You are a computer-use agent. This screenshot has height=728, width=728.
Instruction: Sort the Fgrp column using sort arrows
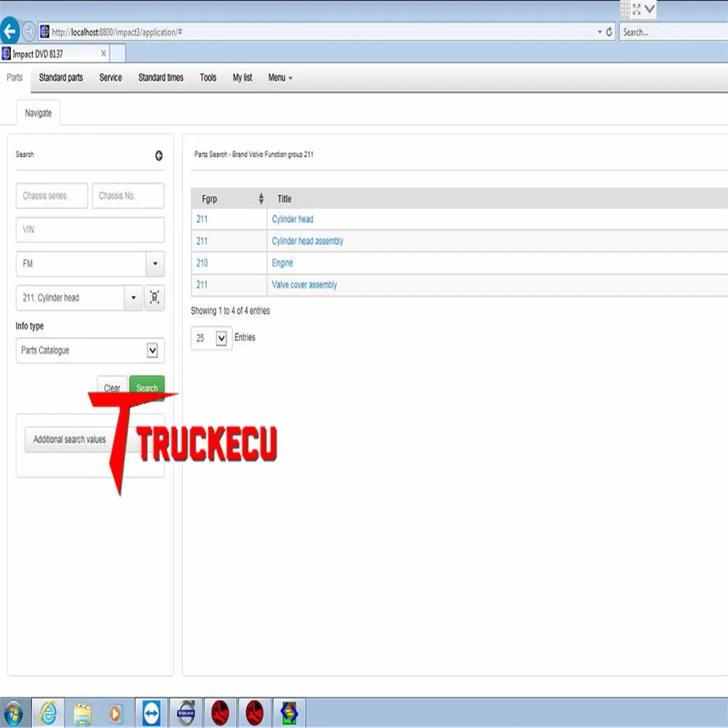pyautogui.click(x=261, y=199)
